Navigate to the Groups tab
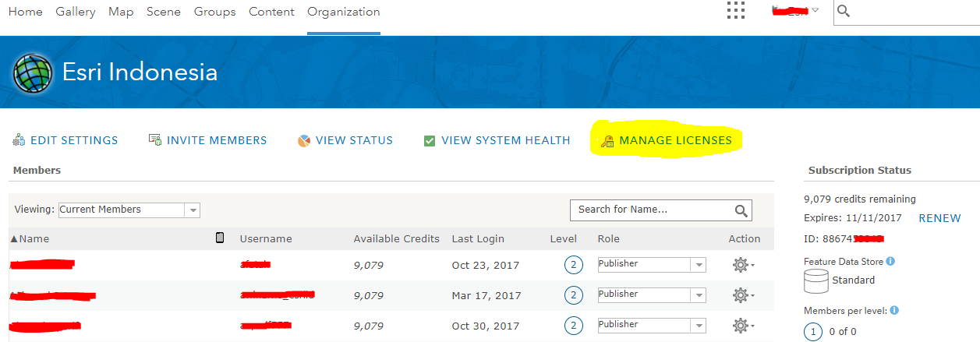This screenshot has width=980, height=342. (x=215, y=12)
